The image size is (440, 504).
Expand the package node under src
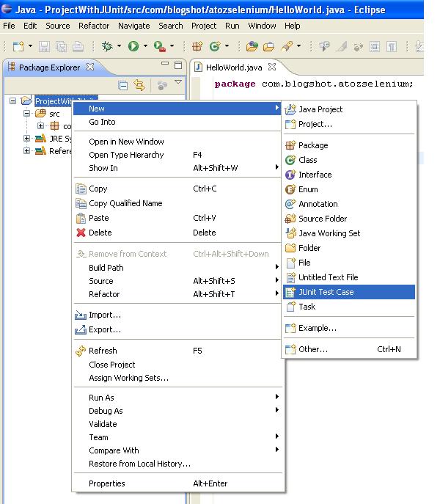40,125
